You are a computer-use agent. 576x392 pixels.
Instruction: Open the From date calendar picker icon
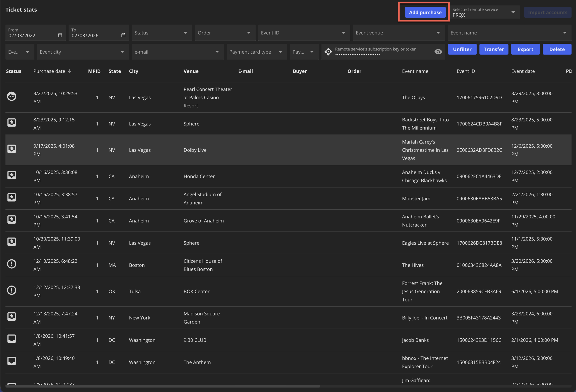pyautogui.click(x=60, y=35)
